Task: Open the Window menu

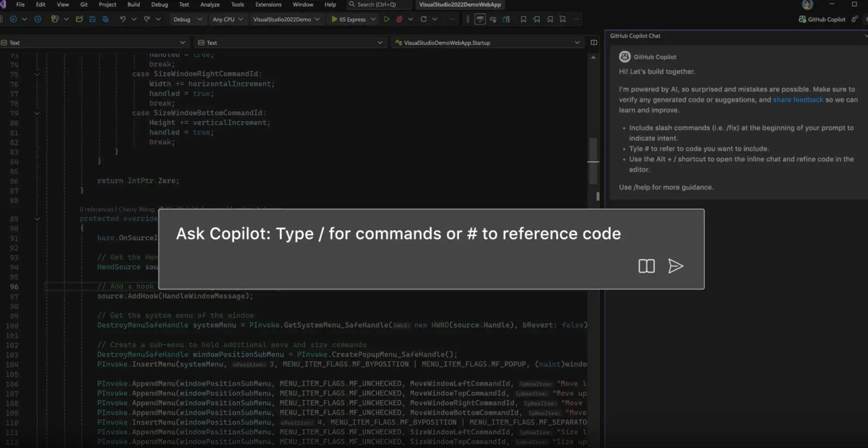Action: (x=303, y=4)
